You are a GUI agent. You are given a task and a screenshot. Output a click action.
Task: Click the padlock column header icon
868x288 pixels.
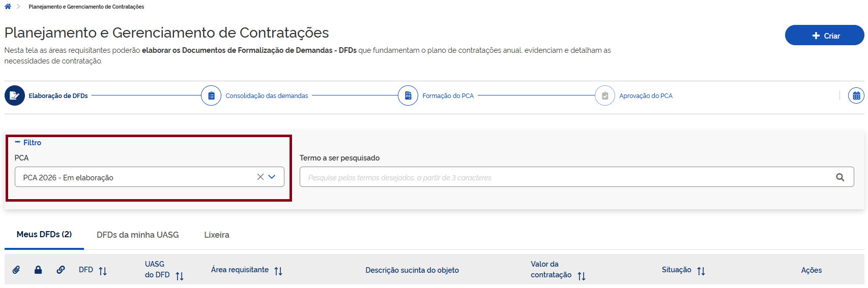tap(38, 270)
